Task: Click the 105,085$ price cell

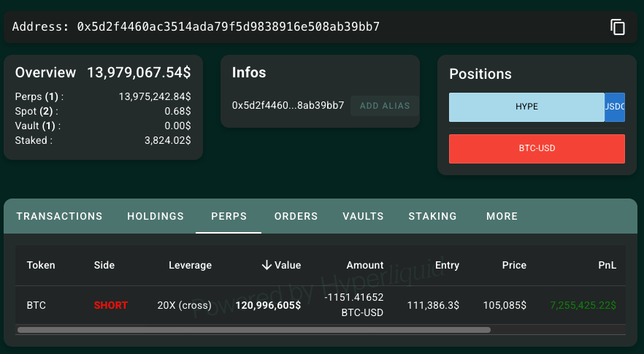Action: pyautogui.click(x=505, y=306)
